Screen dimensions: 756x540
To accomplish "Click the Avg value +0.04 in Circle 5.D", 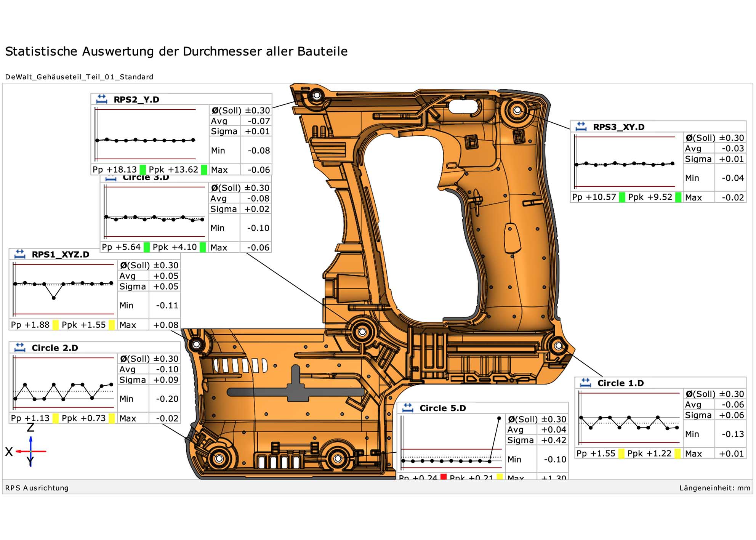I will (x=554, y=429).
